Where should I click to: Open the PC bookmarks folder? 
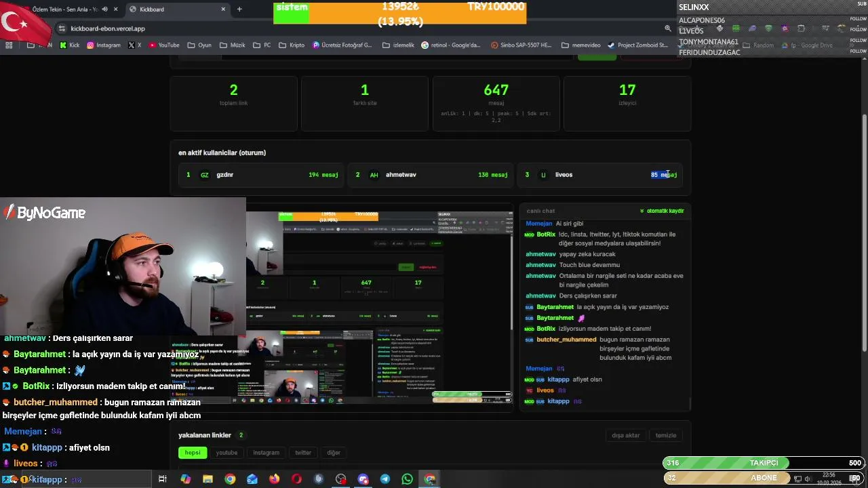click(262, 45)
